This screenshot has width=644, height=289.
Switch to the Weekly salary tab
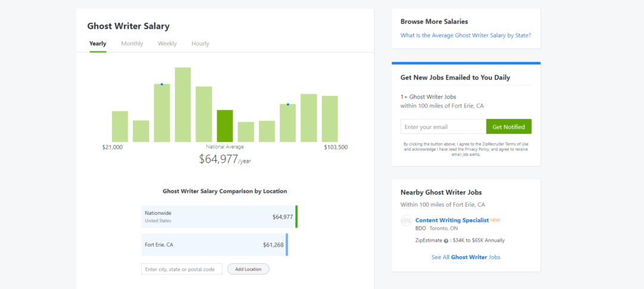[x=167, y=44]
